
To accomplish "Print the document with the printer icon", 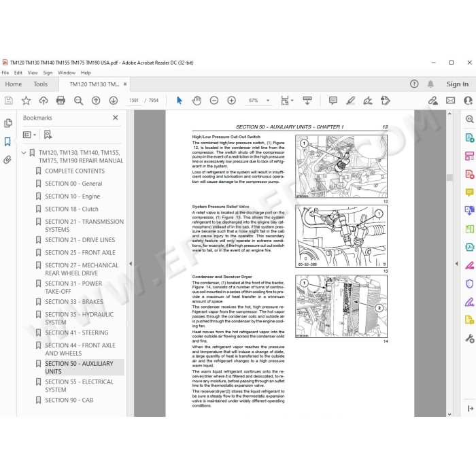I will [x=61, y=101].
